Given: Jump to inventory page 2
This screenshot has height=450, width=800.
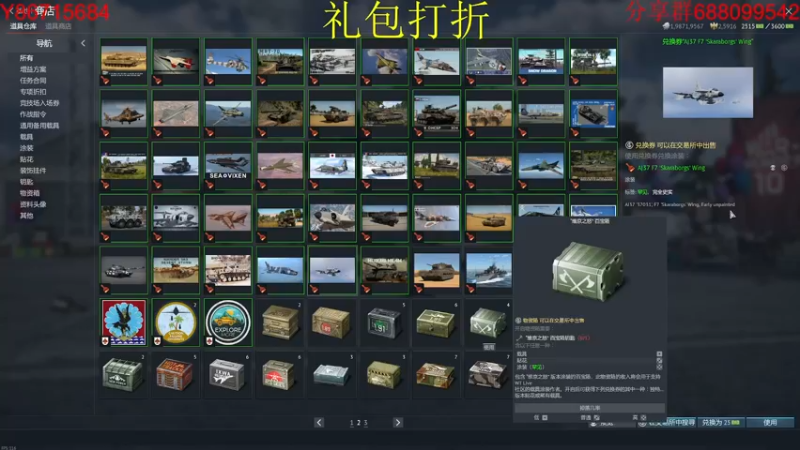Looking at the screenshot, I should (359, 423).
